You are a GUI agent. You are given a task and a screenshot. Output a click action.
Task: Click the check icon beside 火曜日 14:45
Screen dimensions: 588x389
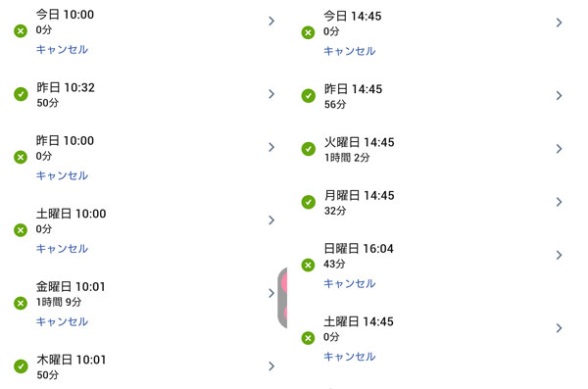[309, 149]
